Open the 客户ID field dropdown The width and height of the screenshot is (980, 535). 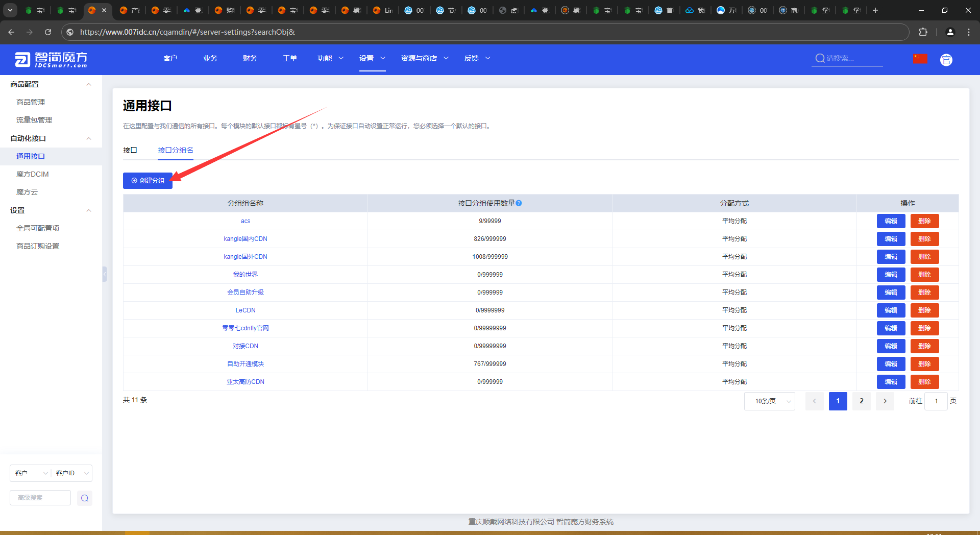(71, 473)
